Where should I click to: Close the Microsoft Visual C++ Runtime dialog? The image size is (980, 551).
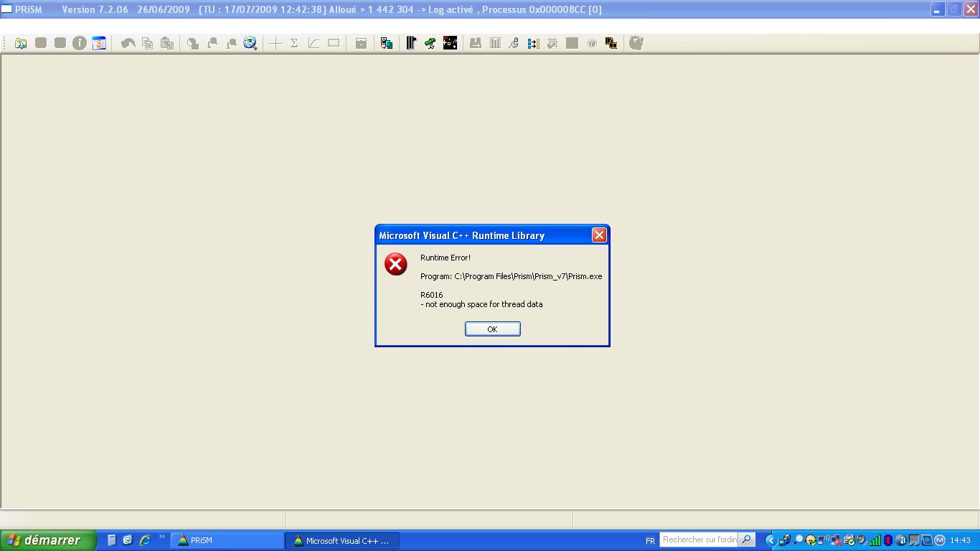pyautogui.click(x=599, y=235)
